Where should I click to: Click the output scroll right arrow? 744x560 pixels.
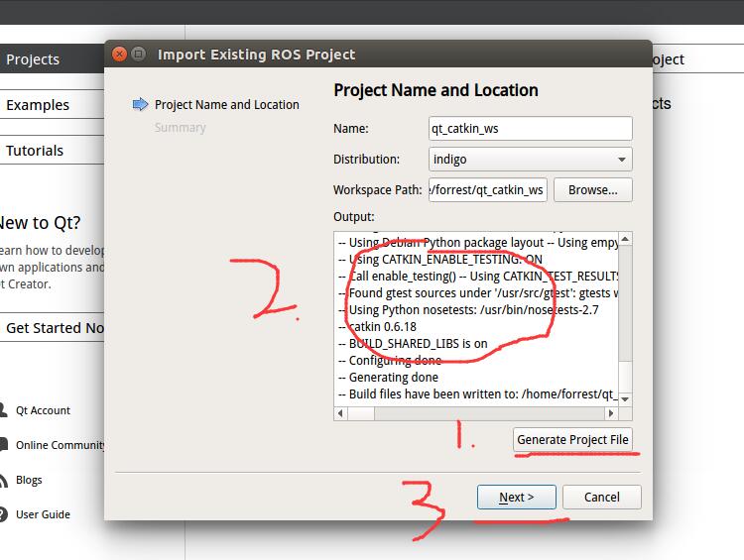(611, 413)
